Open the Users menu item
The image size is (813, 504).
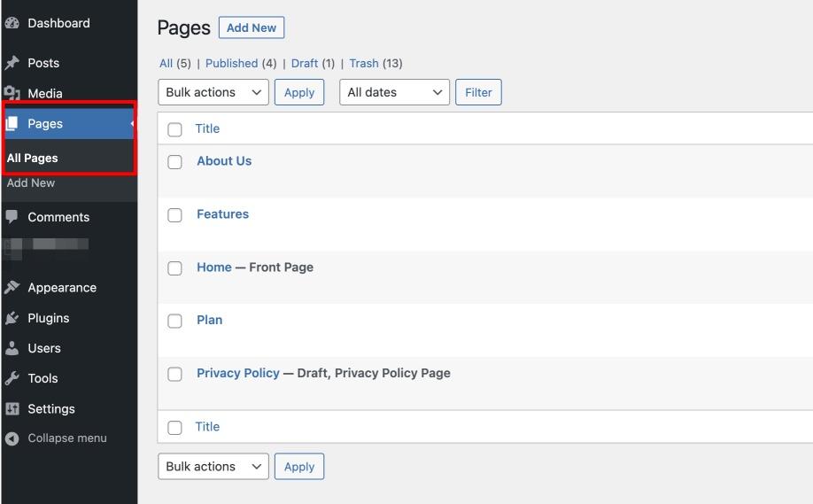tap(44, 348)
